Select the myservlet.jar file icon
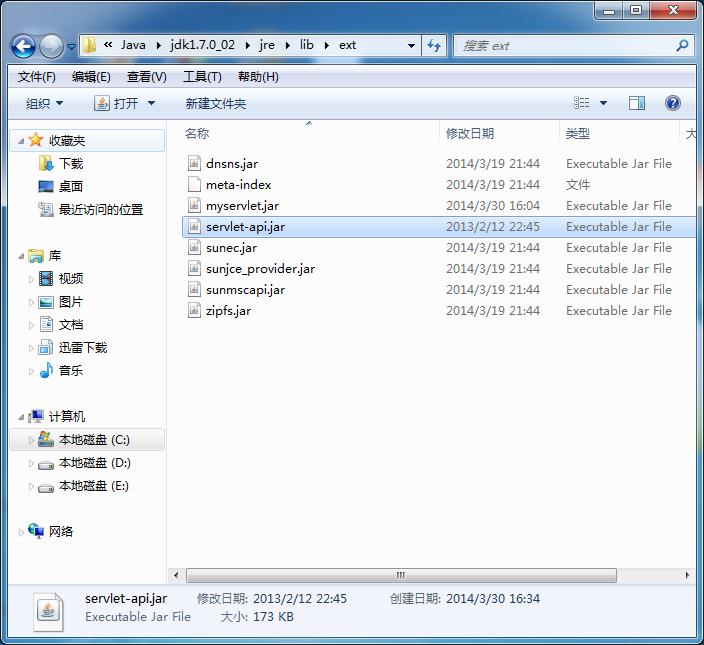704x645 pixels. 194,206
